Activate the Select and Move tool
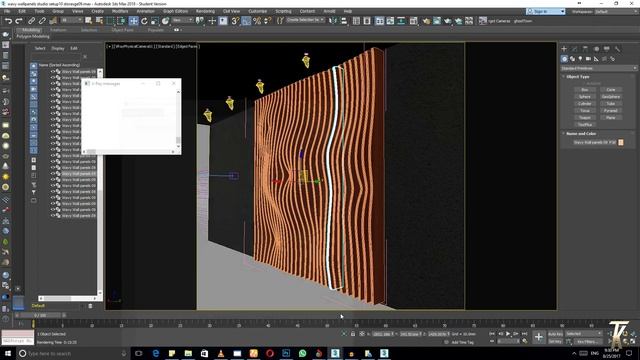640x360 pixels. tap(133, 21)
